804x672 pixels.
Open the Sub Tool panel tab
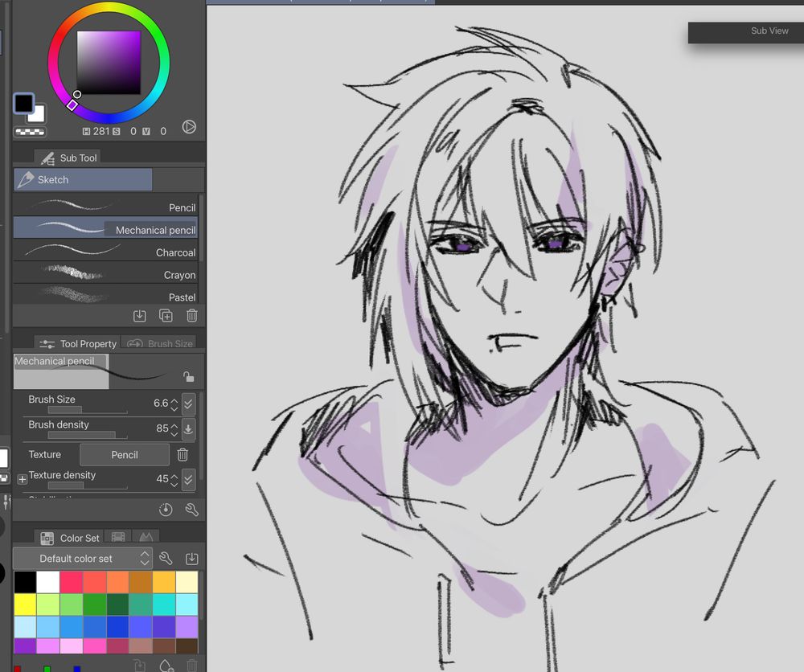pos(68,158)
